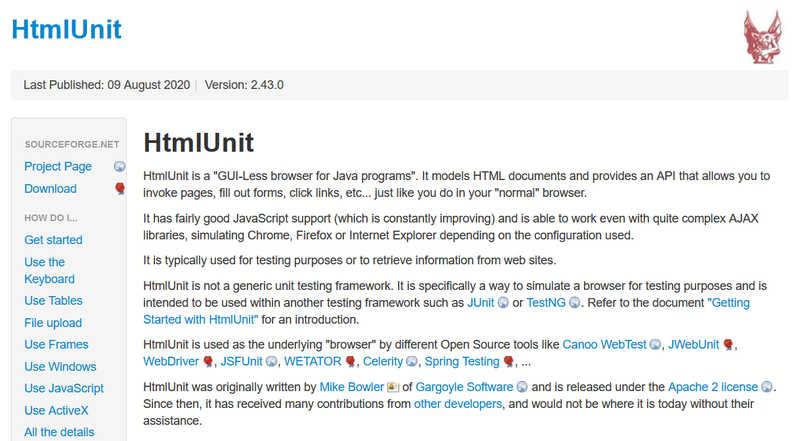This screenshot has width=800, height=441.
Task: Open the other developers link
Action: point(458,404)
